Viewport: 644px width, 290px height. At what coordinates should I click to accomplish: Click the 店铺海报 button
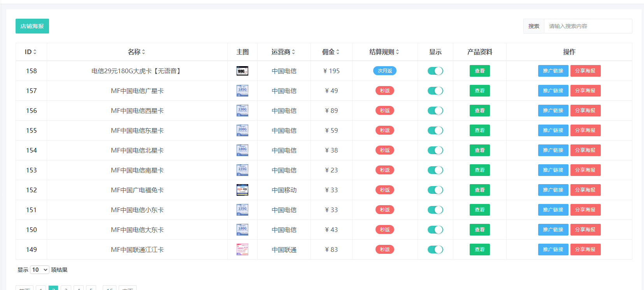(x=32, y=26)
